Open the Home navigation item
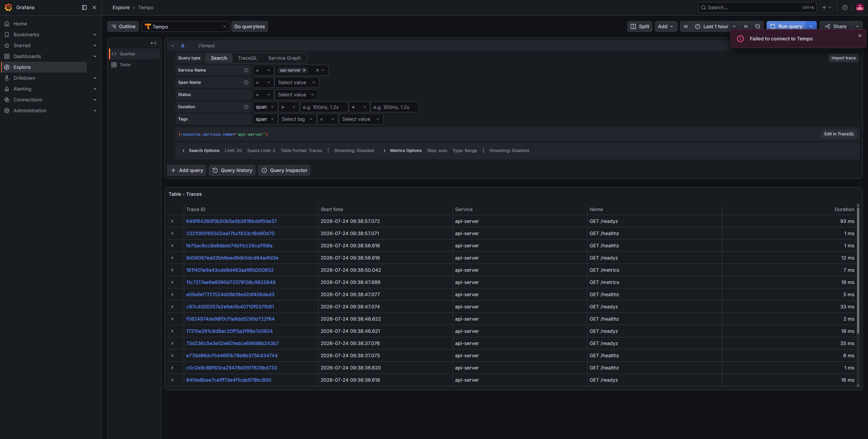 [20, 24]
